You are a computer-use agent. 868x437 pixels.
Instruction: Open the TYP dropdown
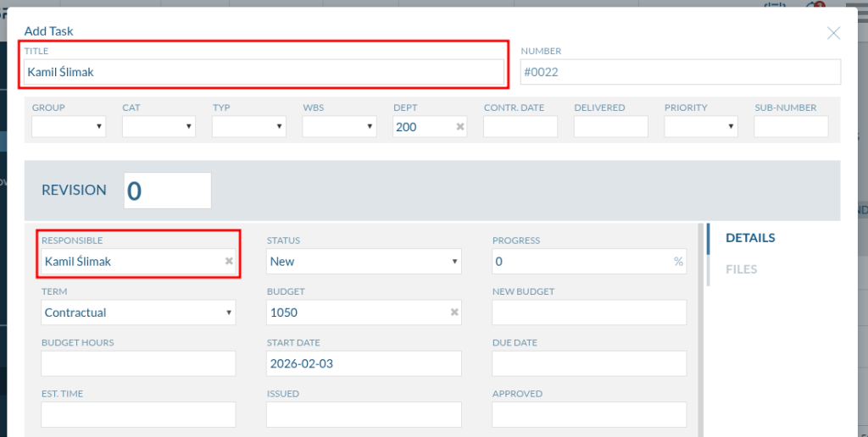(249, 127)
